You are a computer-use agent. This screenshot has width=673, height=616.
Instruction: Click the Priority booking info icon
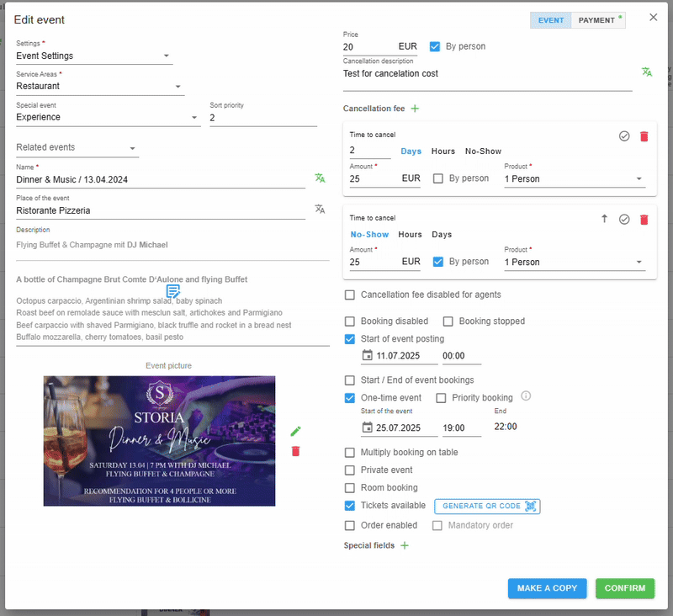pos(526,396)
